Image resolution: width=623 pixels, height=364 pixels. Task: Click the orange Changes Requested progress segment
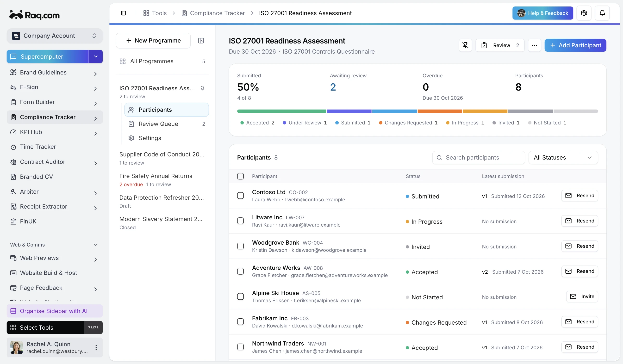coord(440,111)
